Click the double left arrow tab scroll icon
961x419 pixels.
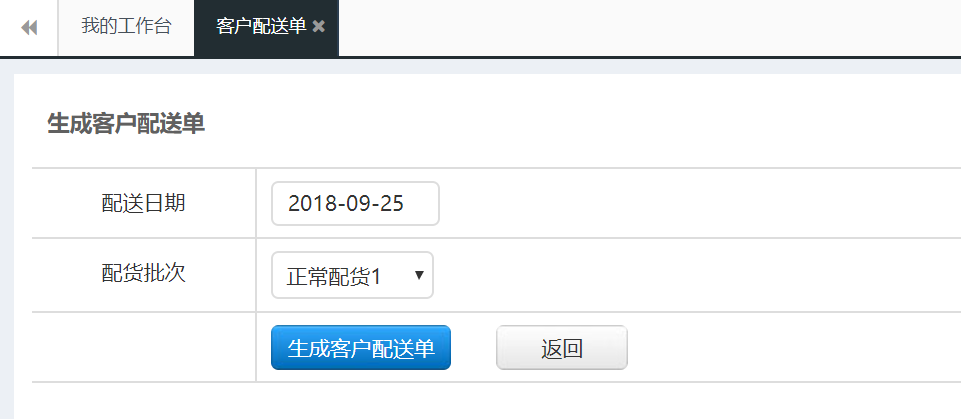click(29, 28)
